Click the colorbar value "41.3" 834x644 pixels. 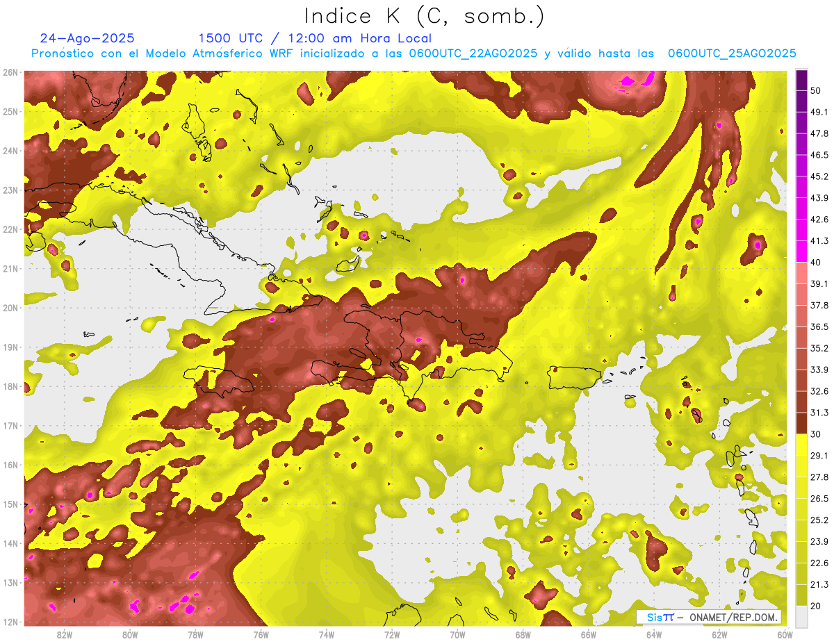(x=819, y=241)
